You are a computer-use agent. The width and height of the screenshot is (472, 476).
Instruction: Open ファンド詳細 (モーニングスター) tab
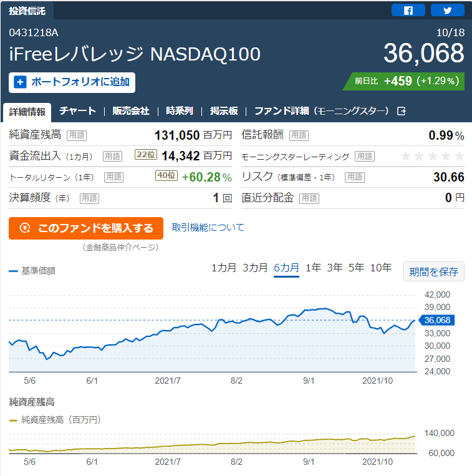tap(322, 111)
